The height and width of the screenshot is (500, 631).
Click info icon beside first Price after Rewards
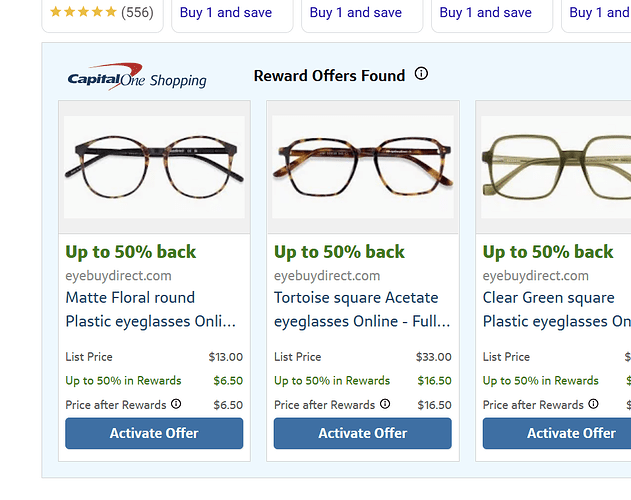pos(176,404)
